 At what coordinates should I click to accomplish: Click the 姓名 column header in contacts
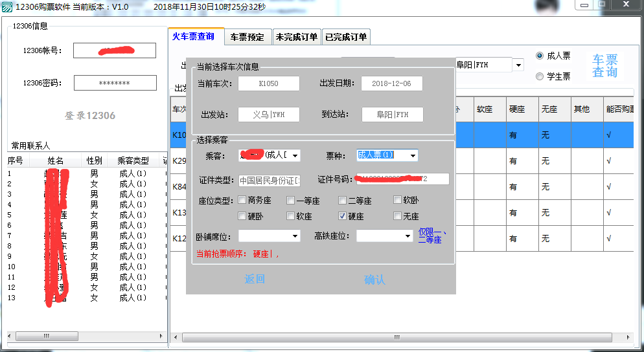pyautogui.click(x=56, y=160)
